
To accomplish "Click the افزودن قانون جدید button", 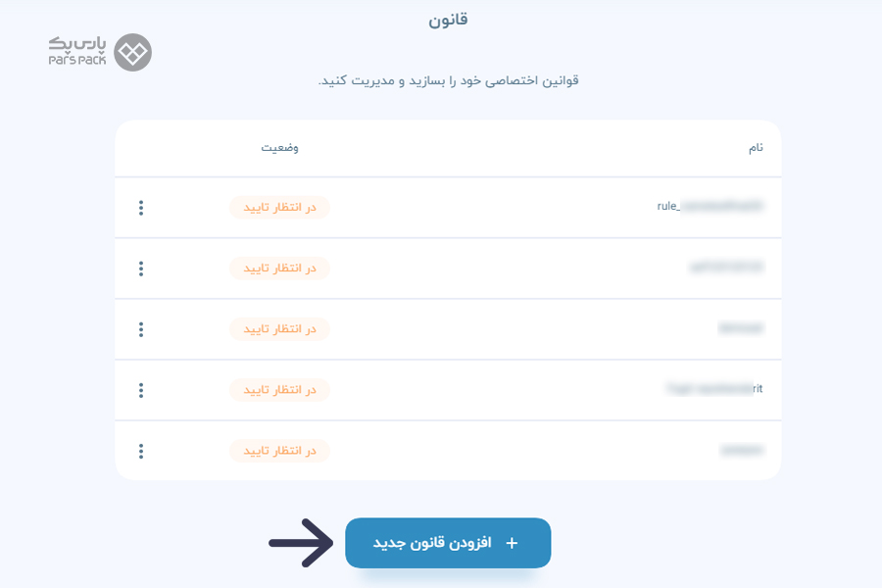I will pos(448,543).
